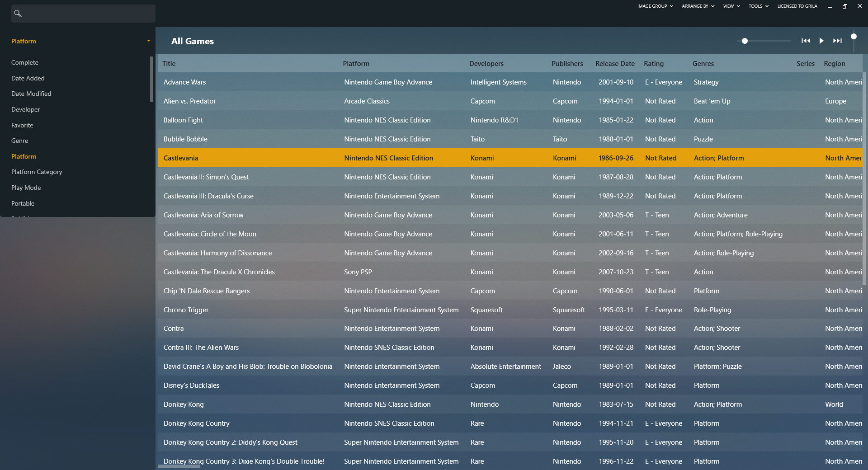Click the search magnifier icon
Viewport: 868px width, 470px height.
pos(18,14)
